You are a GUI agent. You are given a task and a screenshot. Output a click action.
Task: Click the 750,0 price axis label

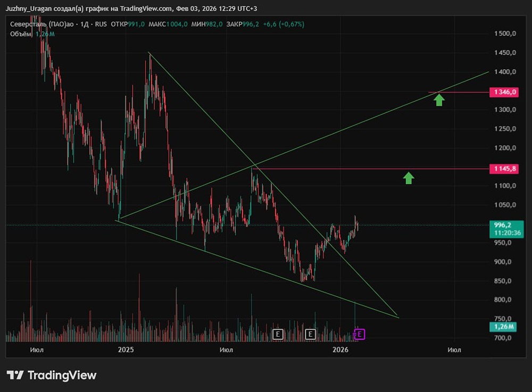503,319
